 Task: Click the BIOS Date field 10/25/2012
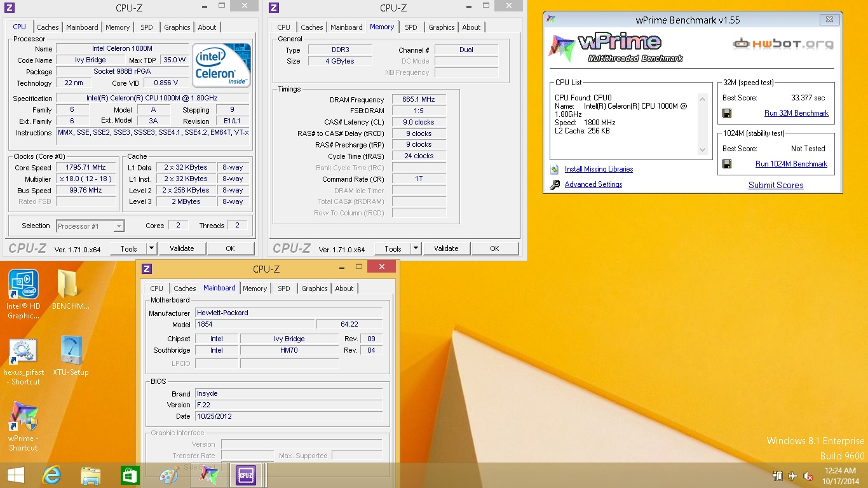pos(289,416)
